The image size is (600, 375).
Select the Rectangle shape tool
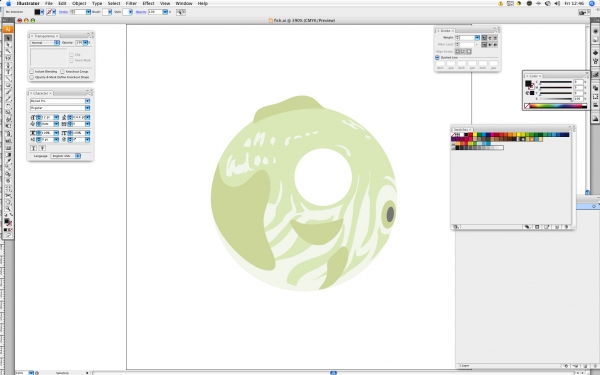[x=8, y=85]
